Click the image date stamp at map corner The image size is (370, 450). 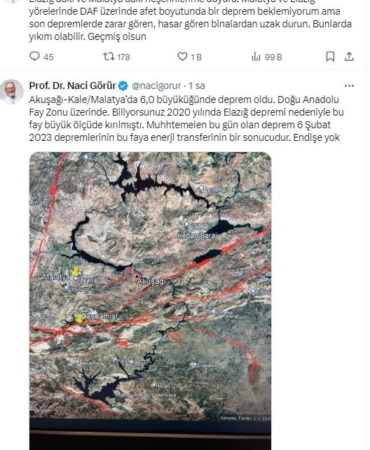point(245,418)
